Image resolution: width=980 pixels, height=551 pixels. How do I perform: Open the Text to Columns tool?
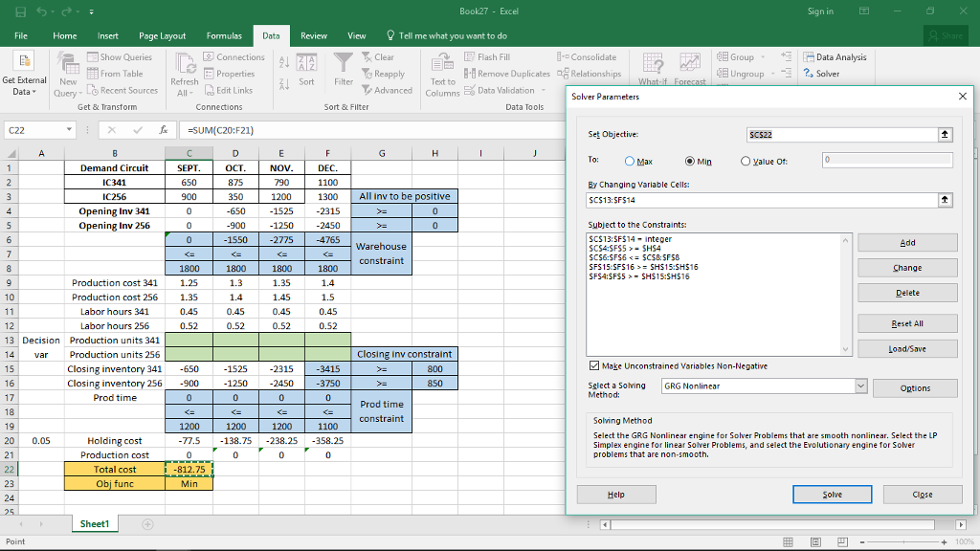click(x=442, y=65)
